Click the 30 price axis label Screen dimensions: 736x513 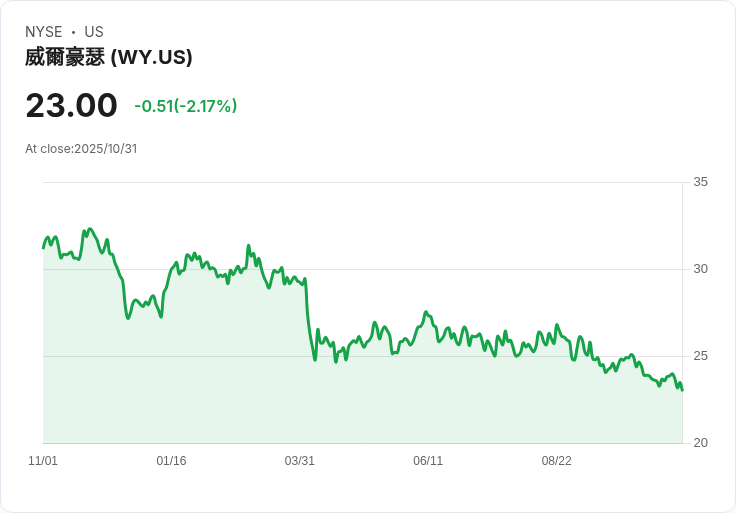click(x=700, y=269)
